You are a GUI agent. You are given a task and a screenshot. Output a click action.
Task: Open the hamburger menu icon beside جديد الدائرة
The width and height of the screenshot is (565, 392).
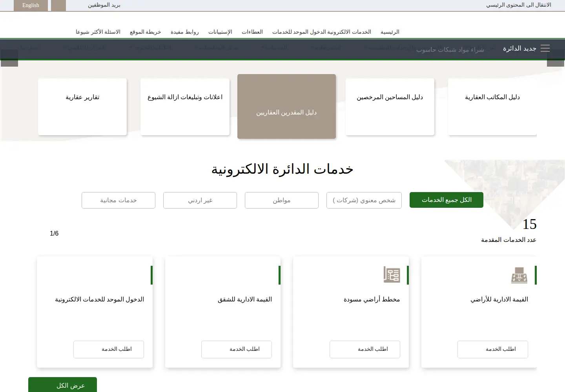[545, 48]
